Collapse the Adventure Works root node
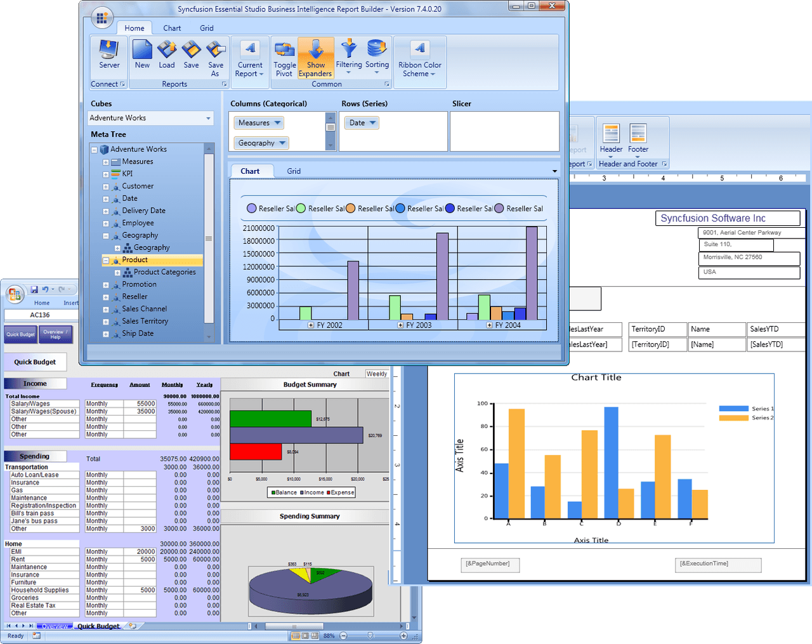This screenshot has width=812, height=644. click(x=94, y=150)
